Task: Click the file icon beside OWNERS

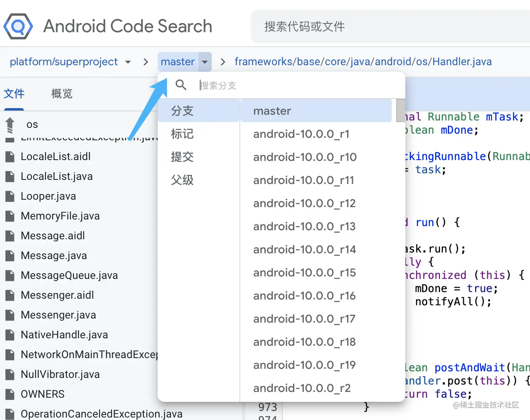Action: [x=10, y=394]
